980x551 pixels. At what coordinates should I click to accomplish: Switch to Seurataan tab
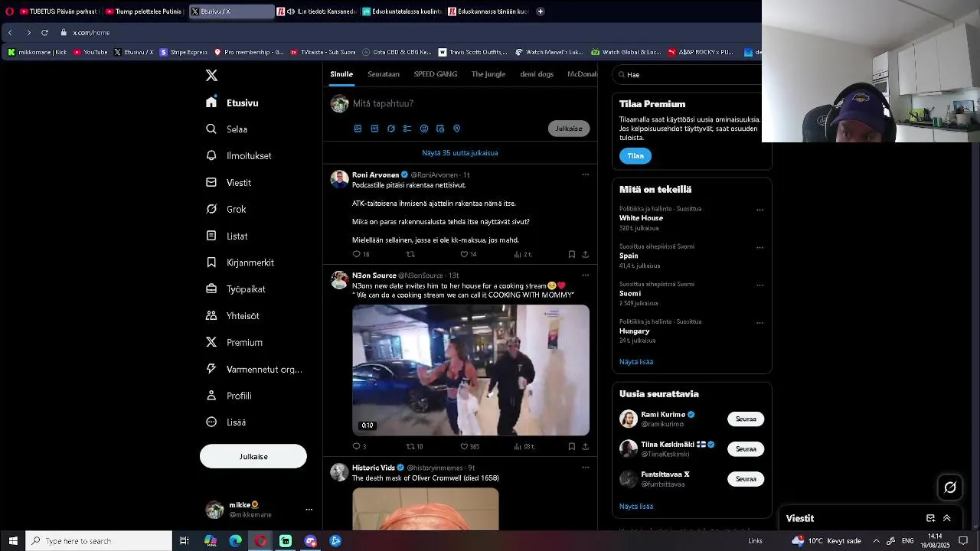tap(384, 74)
